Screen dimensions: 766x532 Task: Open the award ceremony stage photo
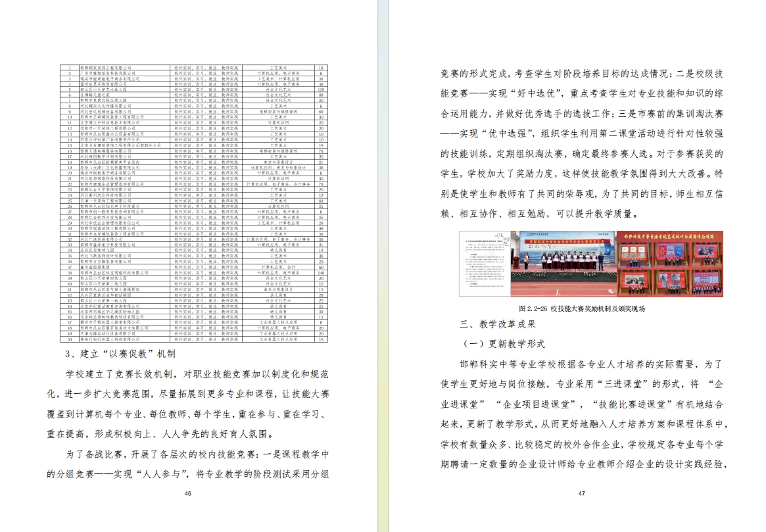coord(563,264)
